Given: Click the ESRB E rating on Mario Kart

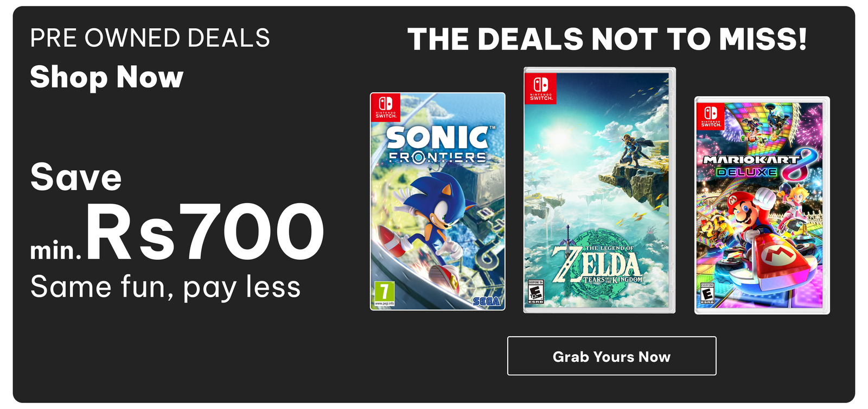Looking at the screenshot, I should pyautogui.click(x=707, y=293).
